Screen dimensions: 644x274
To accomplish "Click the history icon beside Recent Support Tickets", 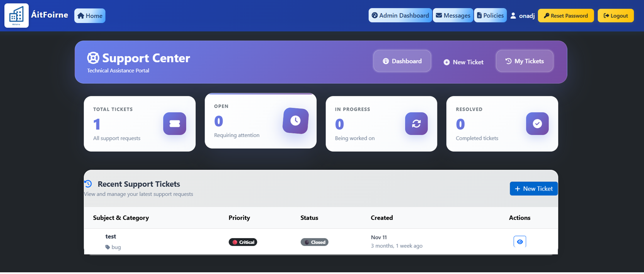I will pyautogui.click(x=88, y=184).
